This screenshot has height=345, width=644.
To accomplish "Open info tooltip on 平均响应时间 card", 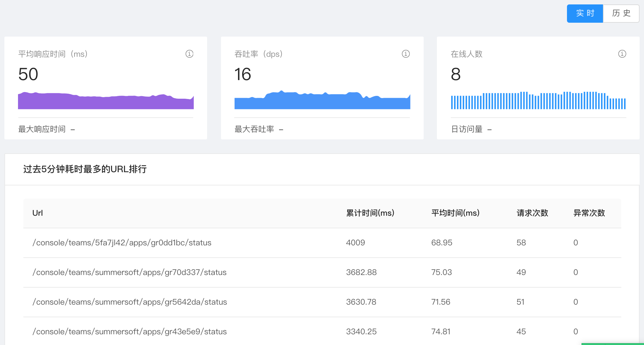I will click(189, 54).
